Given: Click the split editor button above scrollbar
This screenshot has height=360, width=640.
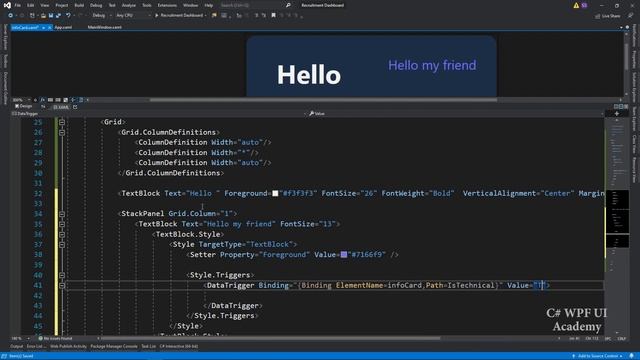Looking at the screenshot, I should click(617, 113).
